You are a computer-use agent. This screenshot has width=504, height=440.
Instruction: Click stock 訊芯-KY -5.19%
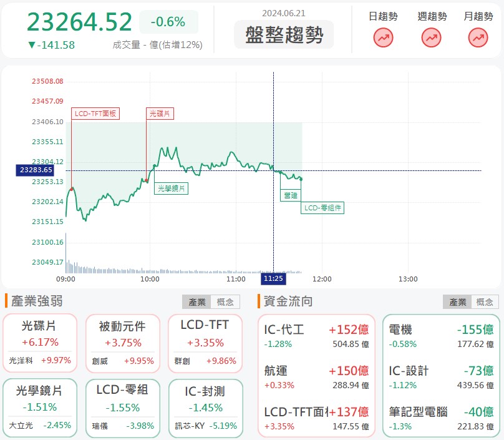click(x=206, y=426)
